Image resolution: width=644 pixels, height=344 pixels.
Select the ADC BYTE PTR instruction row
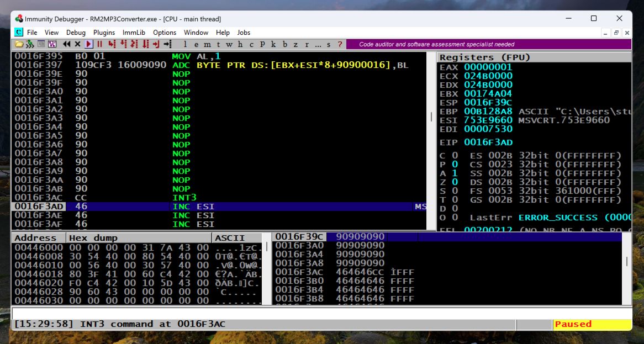(x=219, y=65)
